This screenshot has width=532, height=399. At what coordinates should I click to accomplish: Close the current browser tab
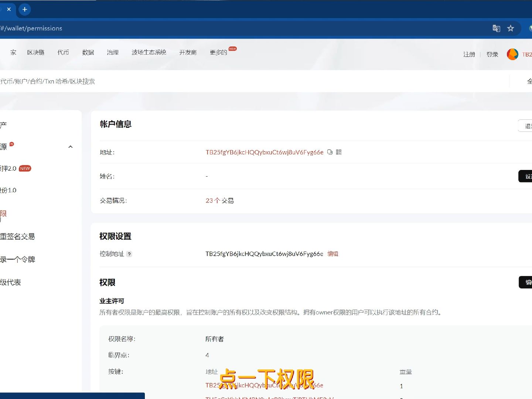(9, 9)
